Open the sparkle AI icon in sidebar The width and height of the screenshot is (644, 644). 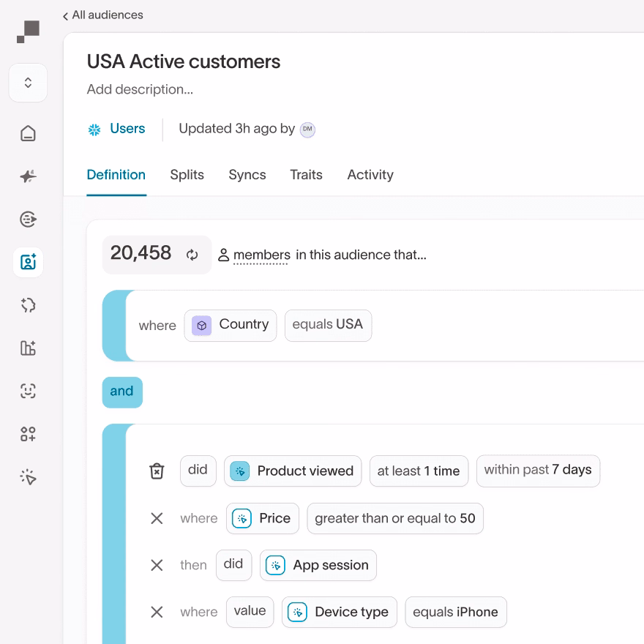(28, 176)
